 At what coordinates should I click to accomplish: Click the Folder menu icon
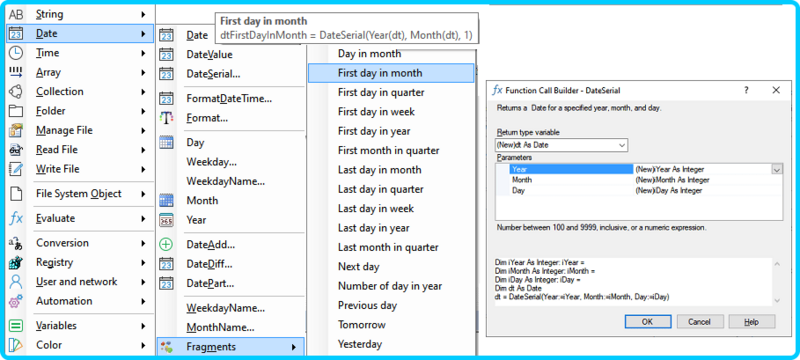16,111
